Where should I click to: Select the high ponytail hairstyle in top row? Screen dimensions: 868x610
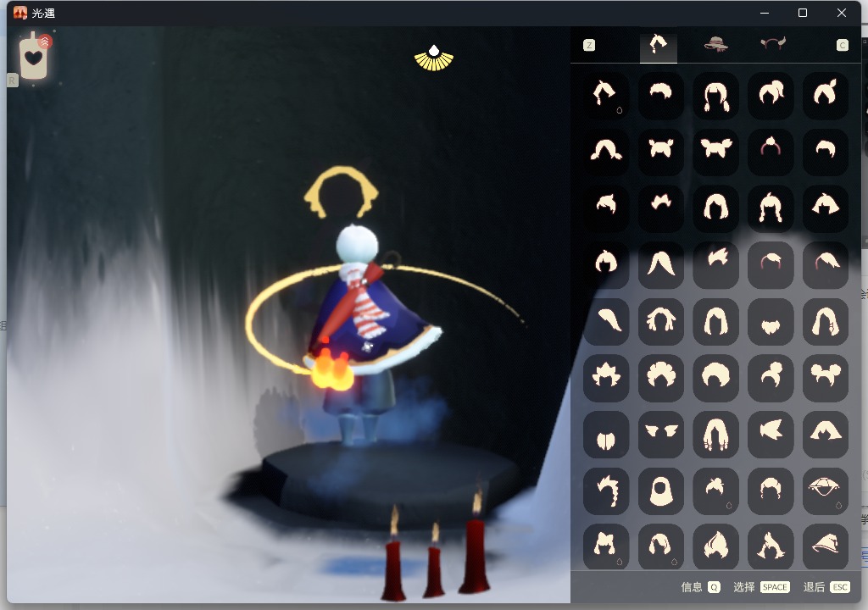tap(770, 96)
